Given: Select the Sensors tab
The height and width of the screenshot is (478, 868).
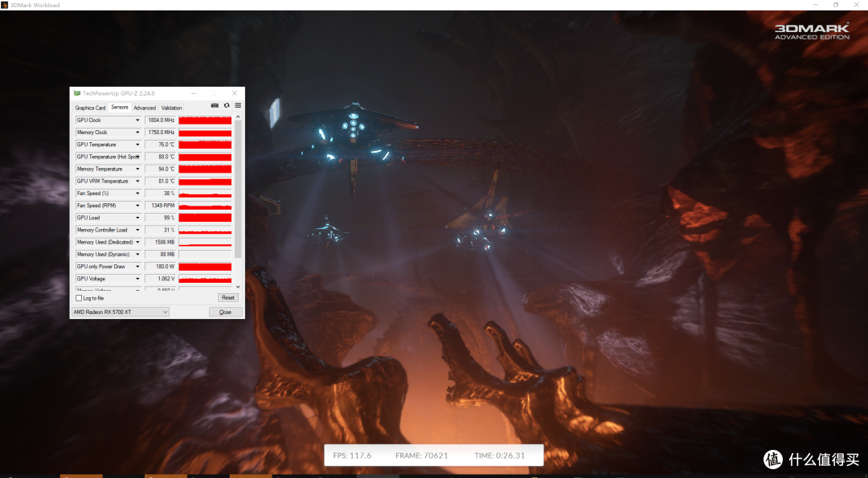Looking at the screenshot, I should point(120,108).
